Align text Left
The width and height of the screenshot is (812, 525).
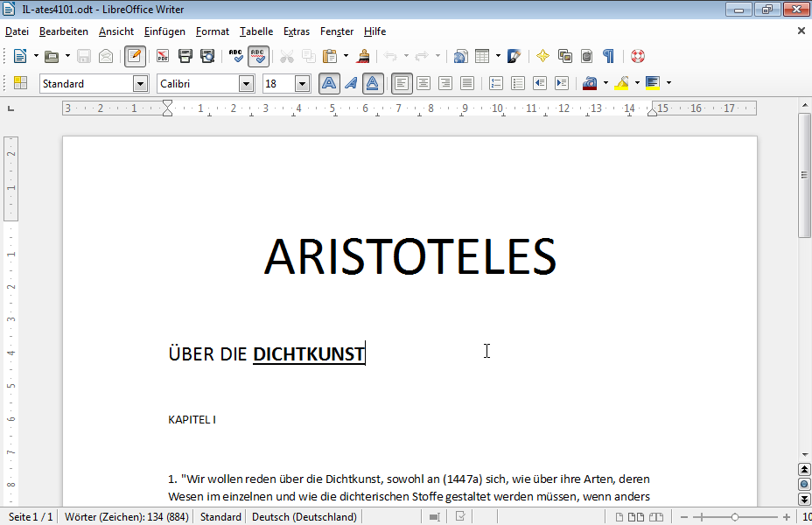click(402, 83)
